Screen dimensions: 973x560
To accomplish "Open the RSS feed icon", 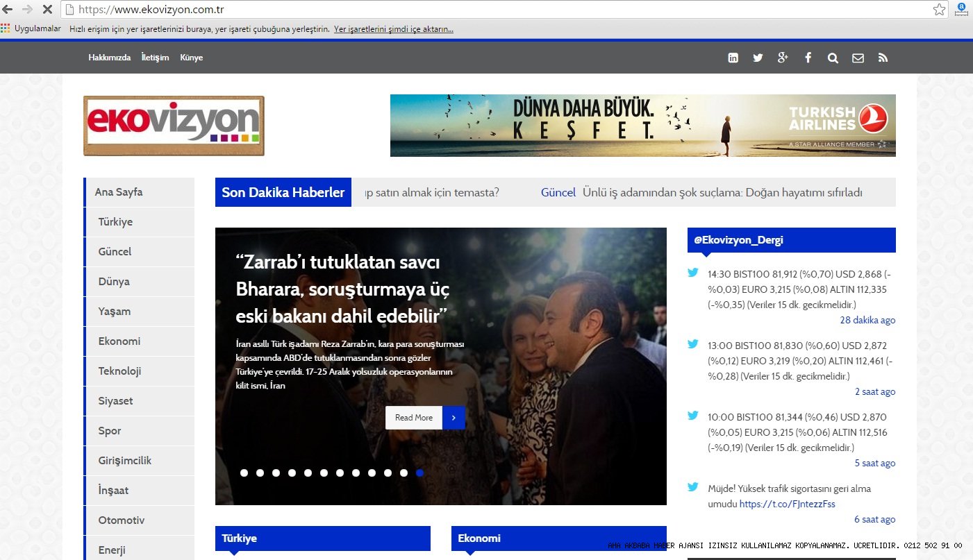I will (x=883, y=58).
